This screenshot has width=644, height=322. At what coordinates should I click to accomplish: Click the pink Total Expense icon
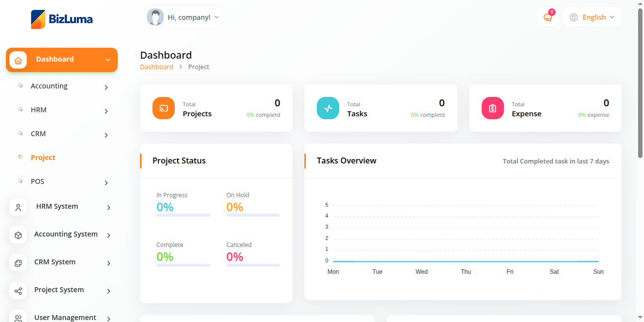tap(493, 108)
